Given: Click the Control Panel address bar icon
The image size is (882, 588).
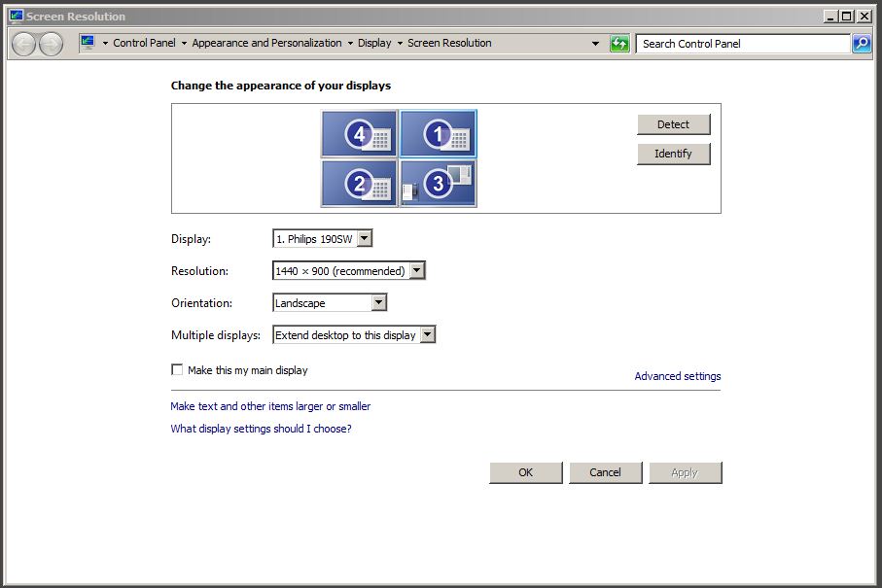Looking at the screenshot, I should pos(88,43).
